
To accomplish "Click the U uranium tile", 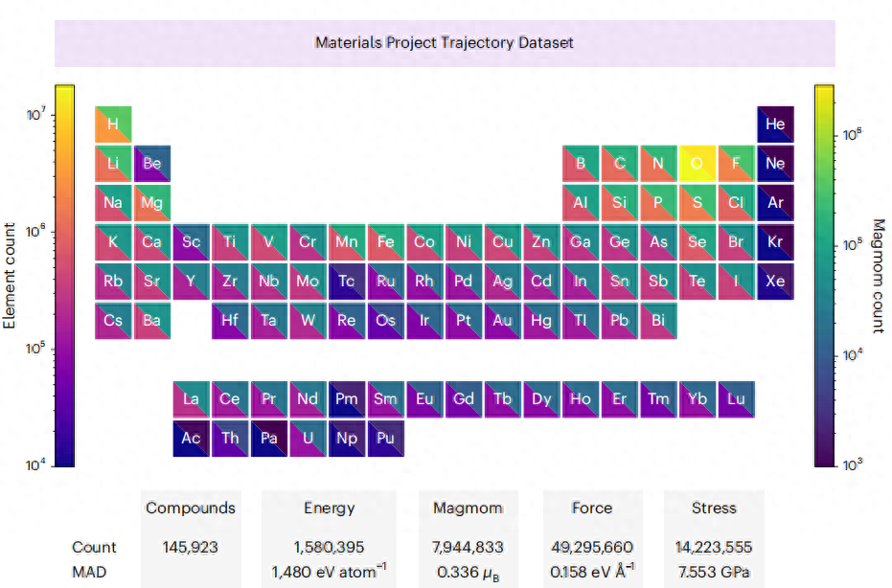I will point(308,439).
